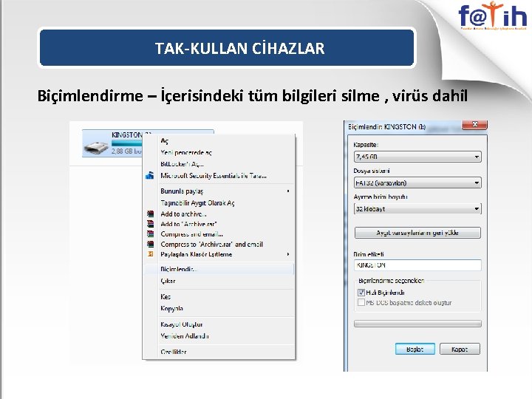The height and width of the screenshot is (399, 532).
Task: Click the Başlat button
Action: tap(415, 349)
